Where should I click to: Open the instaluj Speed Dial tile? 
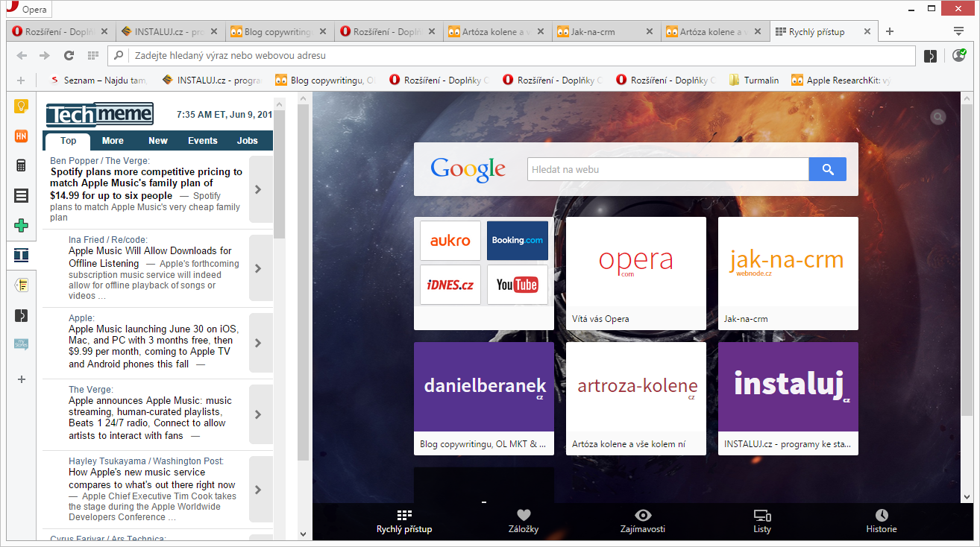click(788, 399)
